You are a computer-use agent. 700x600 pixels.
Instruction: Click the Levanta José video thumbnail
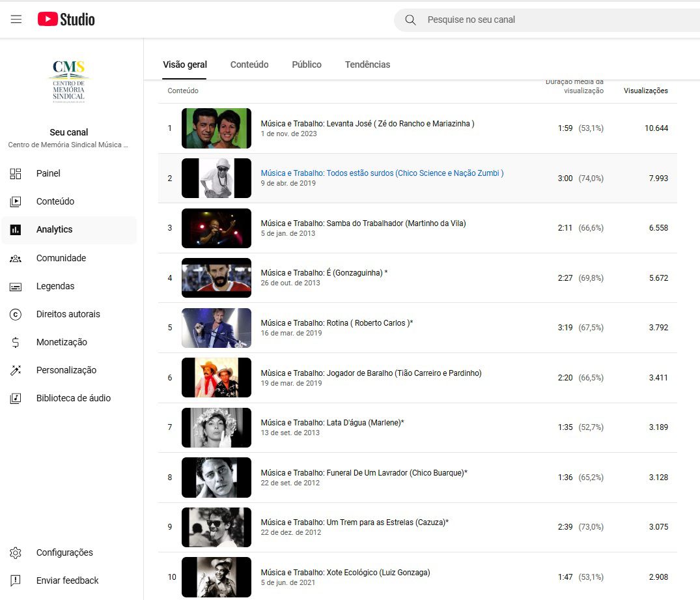(x=216, y=128)
